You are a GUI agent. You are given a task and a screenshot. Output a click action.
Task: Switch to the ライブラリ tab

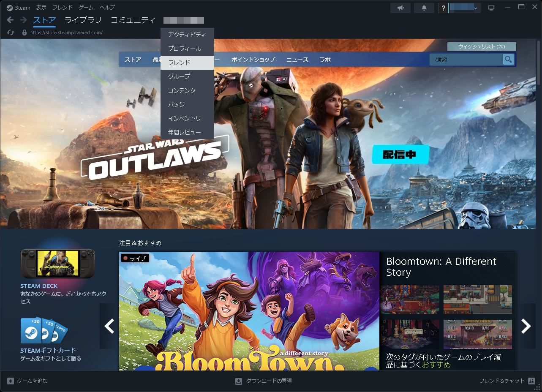(x=83, y=20)
